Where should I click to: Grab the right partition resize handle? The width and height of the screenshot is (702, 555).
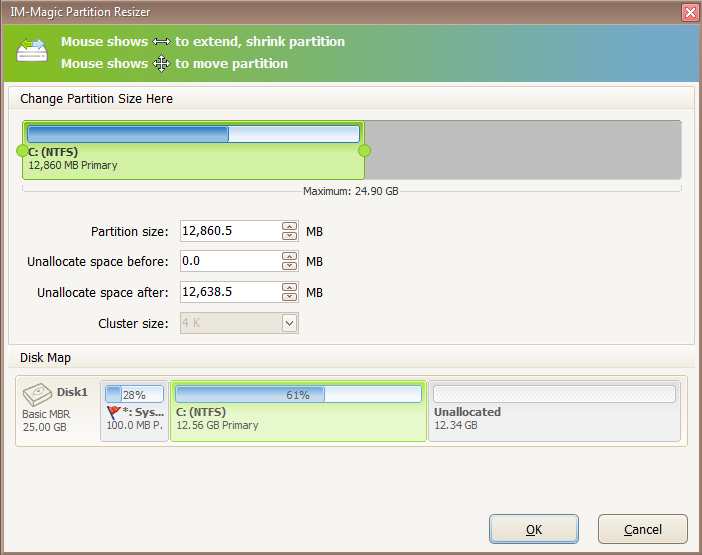(x=364, y=151)
